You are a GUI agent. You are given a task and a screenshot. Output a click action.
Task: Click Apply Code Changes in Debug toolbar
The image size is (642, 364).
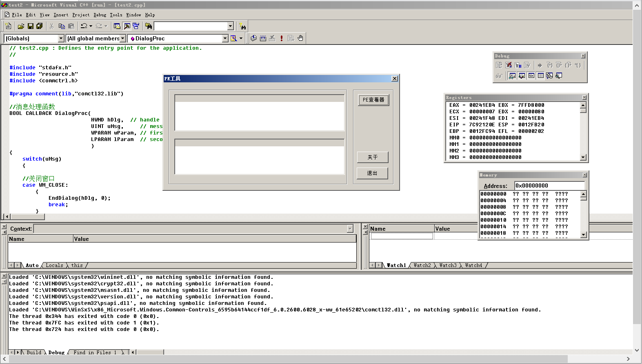pos(527,65)
